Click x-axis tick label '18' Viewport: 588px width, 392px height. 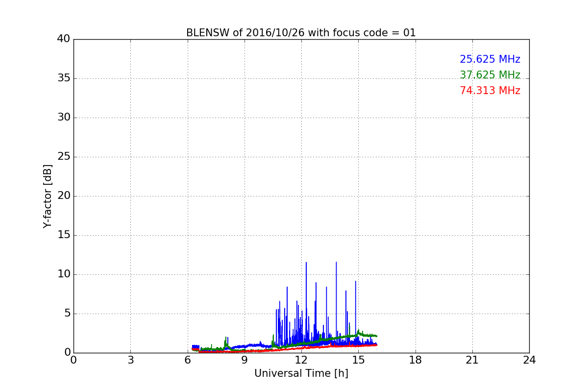416,360
